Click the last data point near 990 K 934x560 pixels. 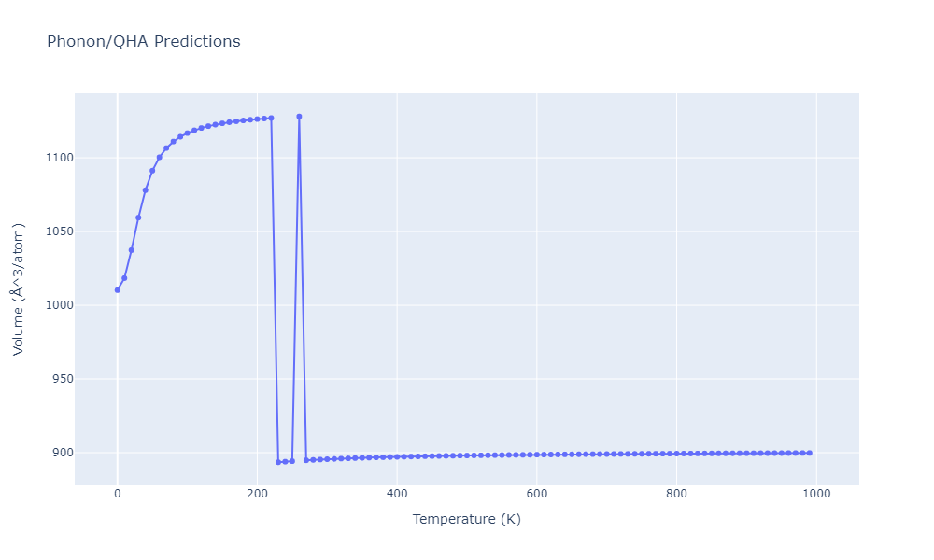point(809,453)
